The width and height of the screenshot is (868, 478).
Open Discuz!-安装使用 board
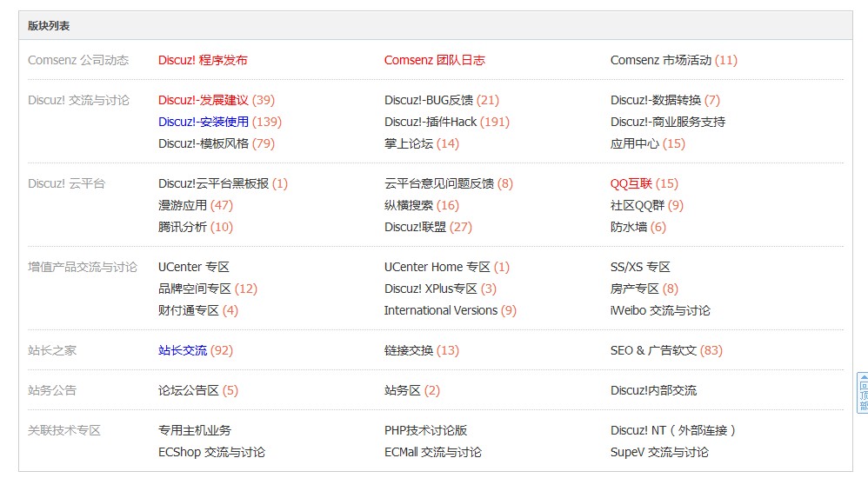204,122
